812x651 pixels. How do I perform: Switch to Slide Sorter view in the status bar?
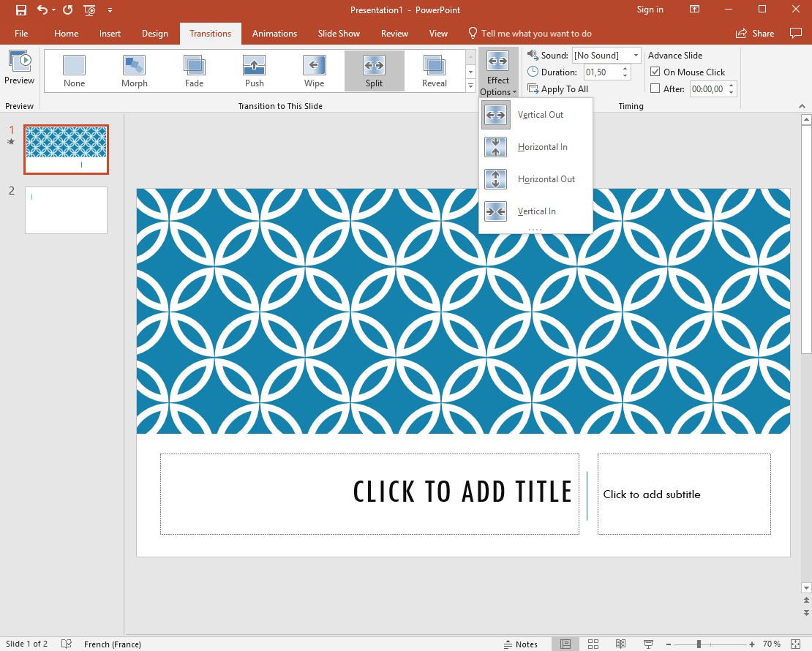point(593,644)
